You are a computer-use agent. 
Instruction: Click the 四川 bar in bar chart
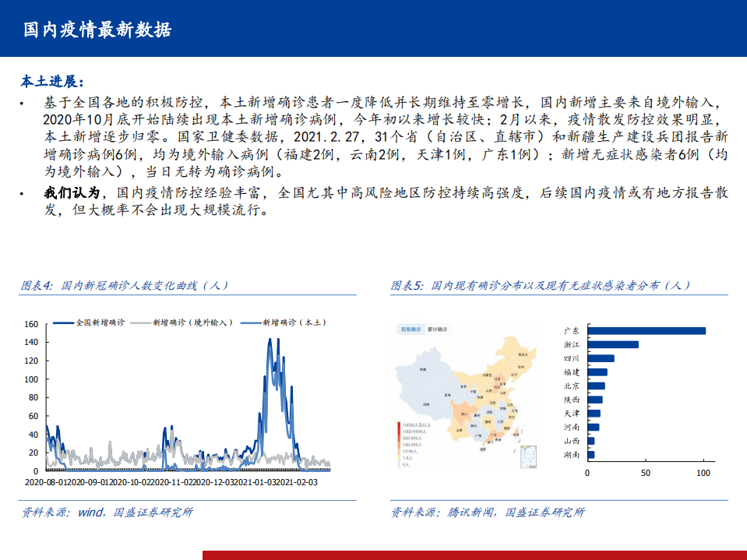tap(601, 358)
